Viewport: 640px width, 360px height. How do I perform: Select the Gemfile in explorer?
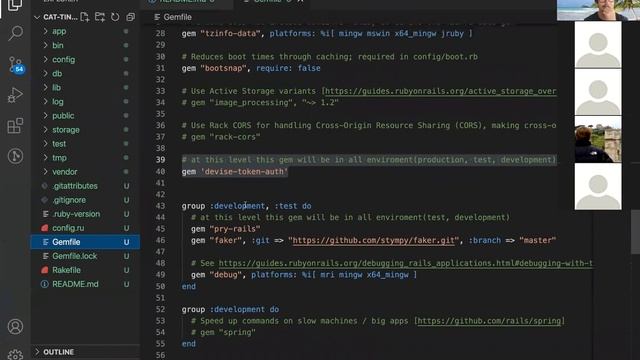click(x=85, y=242)
